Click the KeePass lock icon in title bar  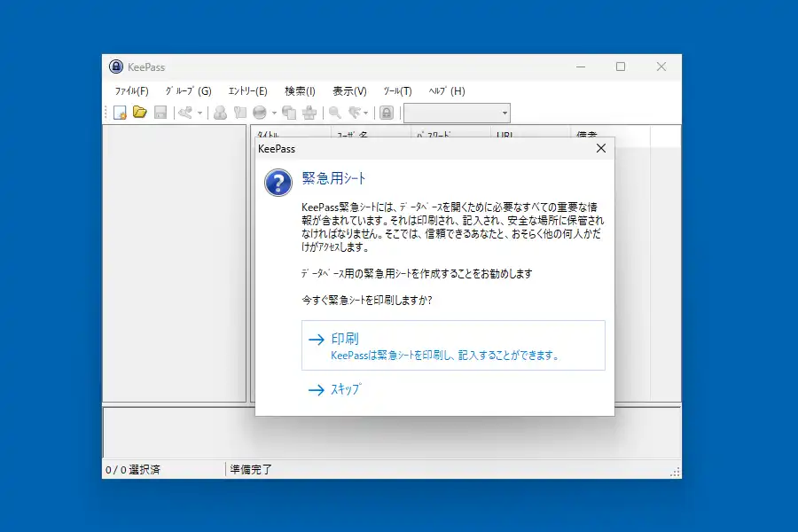116,66
